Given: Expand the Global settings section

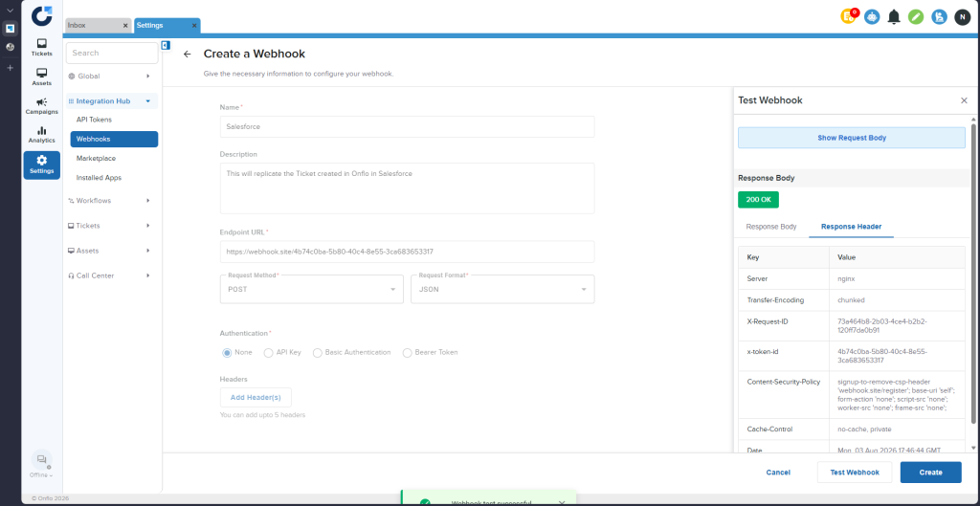Looking at the screenshot, I should (x=148, y=77).
